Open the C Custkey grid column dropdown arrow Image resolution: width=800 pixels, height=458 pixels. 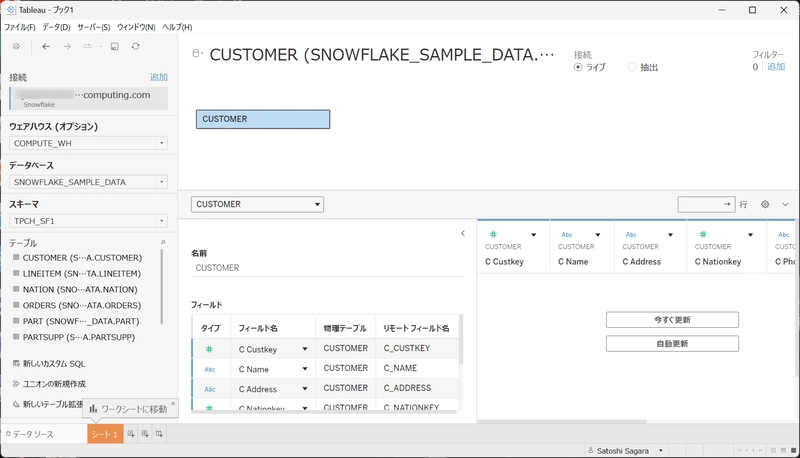click(534, 235)
